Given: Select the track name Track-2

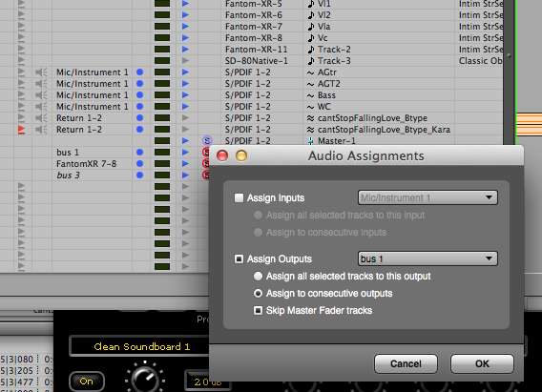Looking at the screenshot, I should pos(334,49).
